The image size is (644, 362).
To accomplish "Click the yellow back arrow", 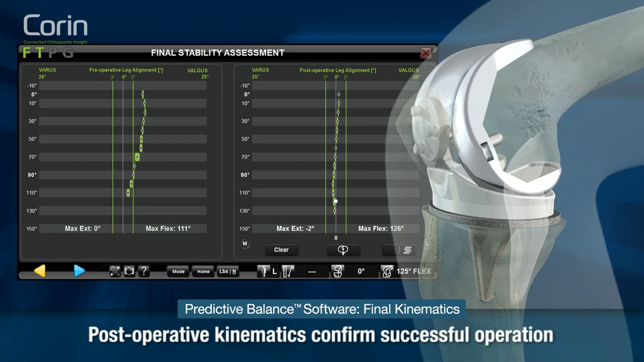I will [x=40, y=271].
